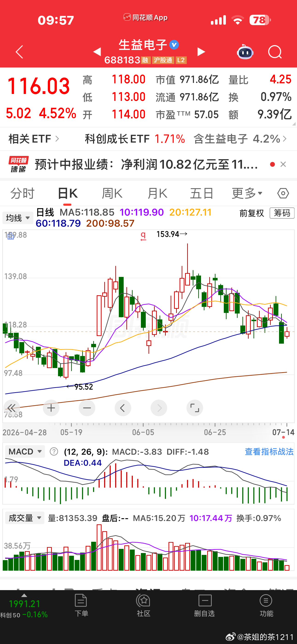Open MACD help question mark

tap(54, 451)
